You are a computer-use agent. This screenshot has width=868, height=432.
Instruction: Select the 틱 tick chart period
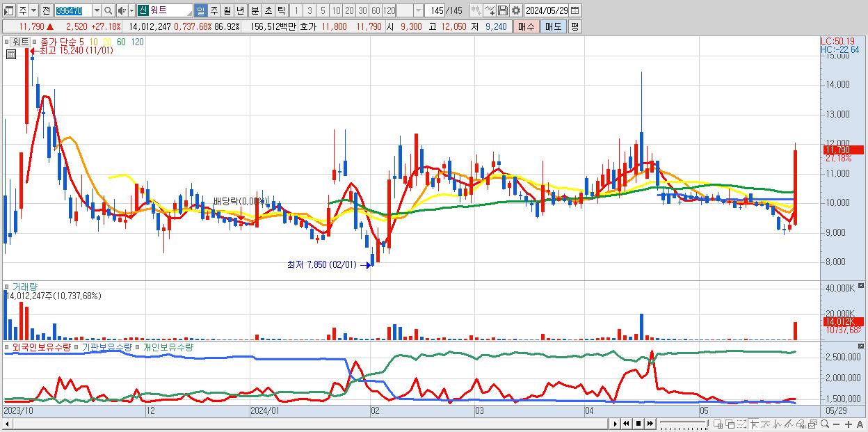[x=281, y=11]
